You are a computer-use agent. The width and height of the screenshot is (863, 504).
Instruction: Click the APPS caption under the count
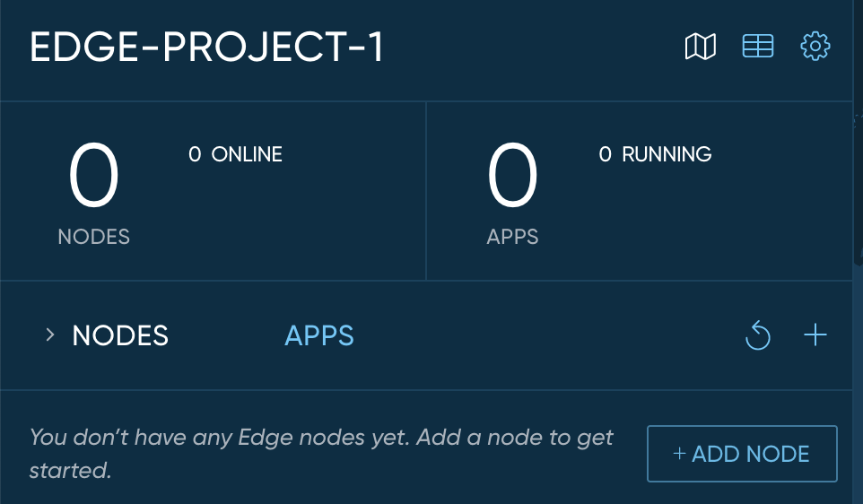click(x=512, y=237)
